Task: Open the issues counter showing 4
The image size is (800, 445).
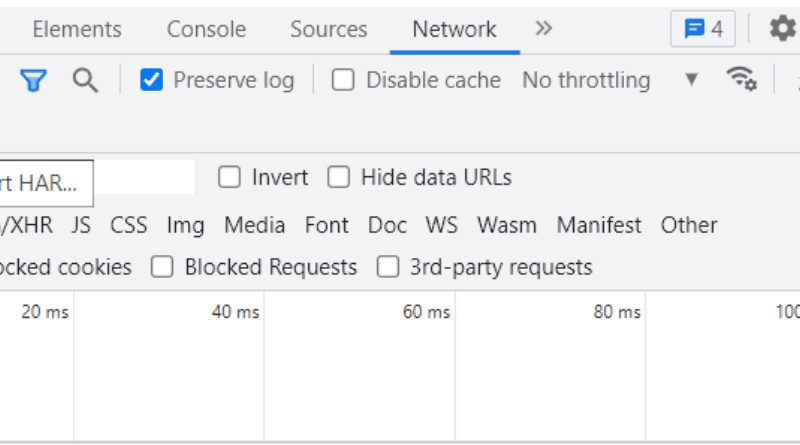Action: [x=703, y=29]
